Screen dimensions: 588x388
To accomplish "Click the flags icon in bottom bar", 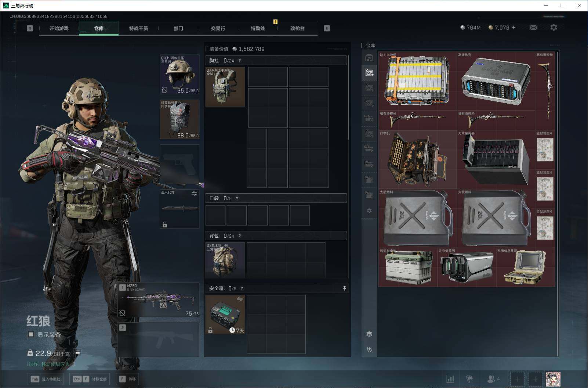I will [469, 379].
